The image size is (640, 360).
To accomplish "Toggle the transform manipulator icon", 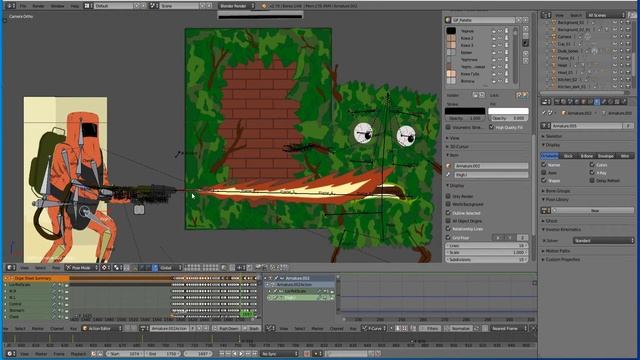I will pyautogui.click(x=134, y=268).
